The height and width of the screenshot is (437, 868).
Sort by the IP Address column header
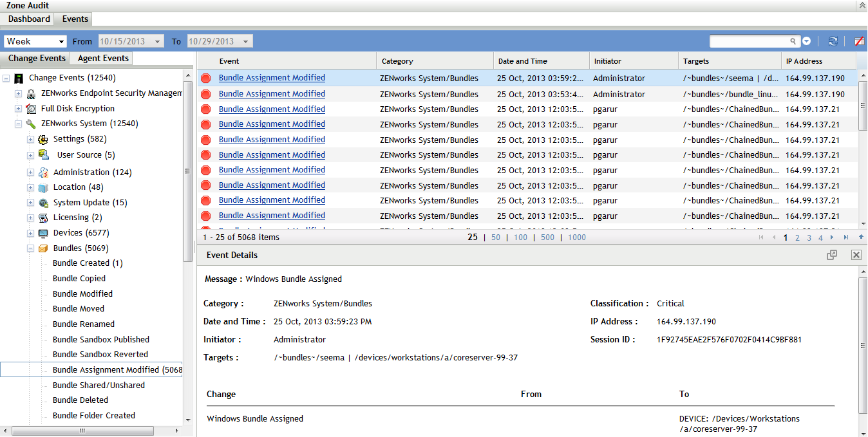[x=819, y=61]
